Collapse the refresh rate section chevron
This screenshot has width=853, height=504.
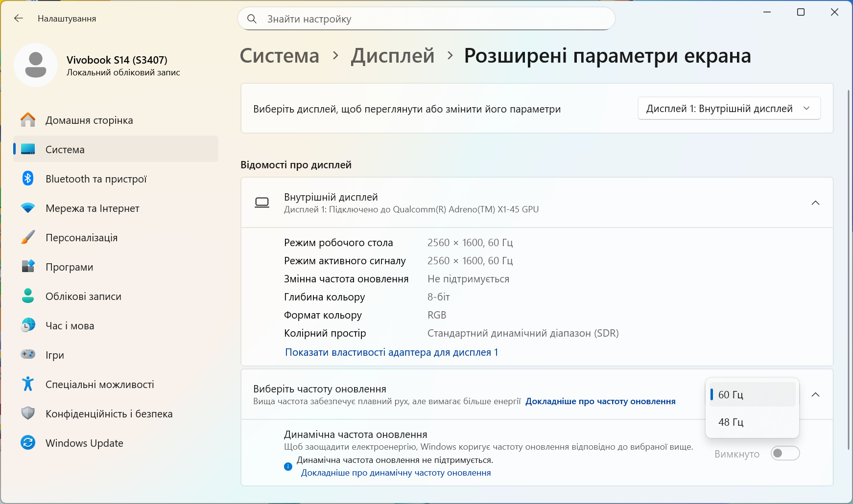coord(815,394)
